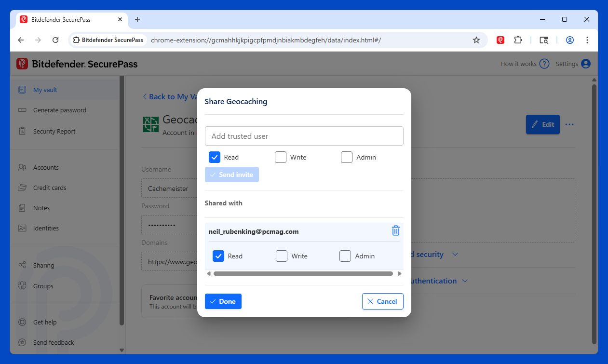Image resolution: width=608 pixels, height=364 pixels.
Task: Select Credit cards in the sidebar
Action: click(50, 188)
